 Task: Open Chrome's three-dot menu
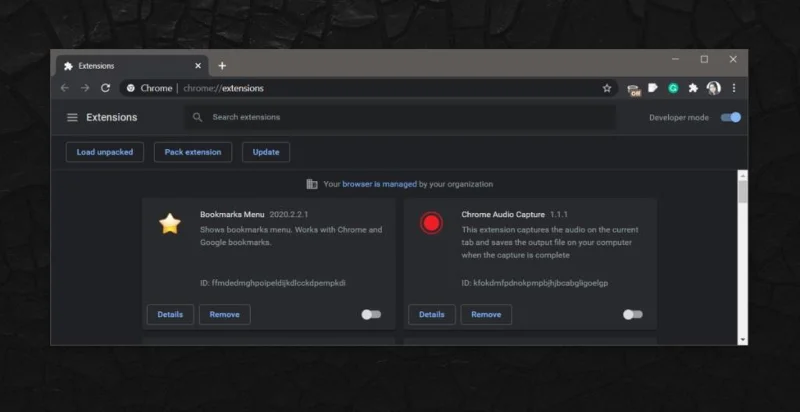click(734, 88)
